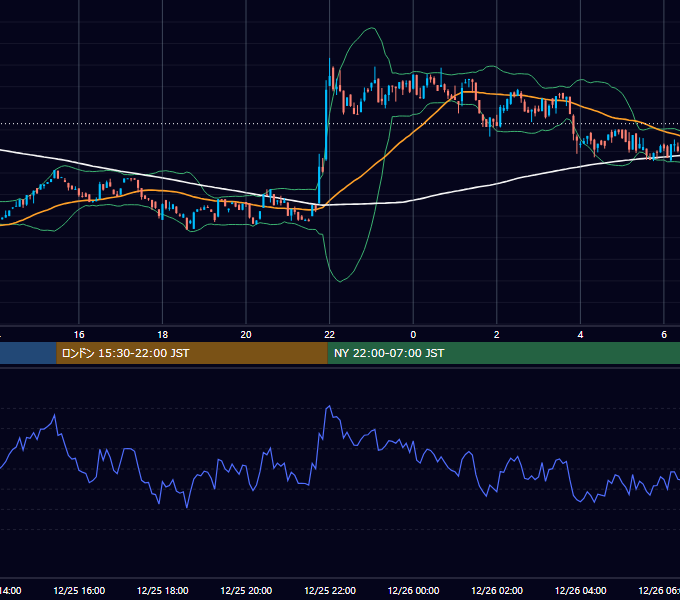The width and height of the screenshot is (680, 600).
Task: Click the 20 hour label on price chart axis
Action: (x=246, y=335)
